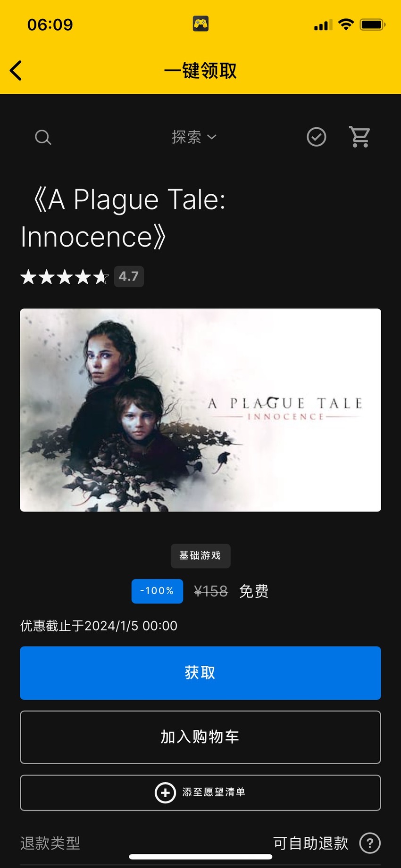
Task: Click the blue 获取 button
Action: point(200,673)
